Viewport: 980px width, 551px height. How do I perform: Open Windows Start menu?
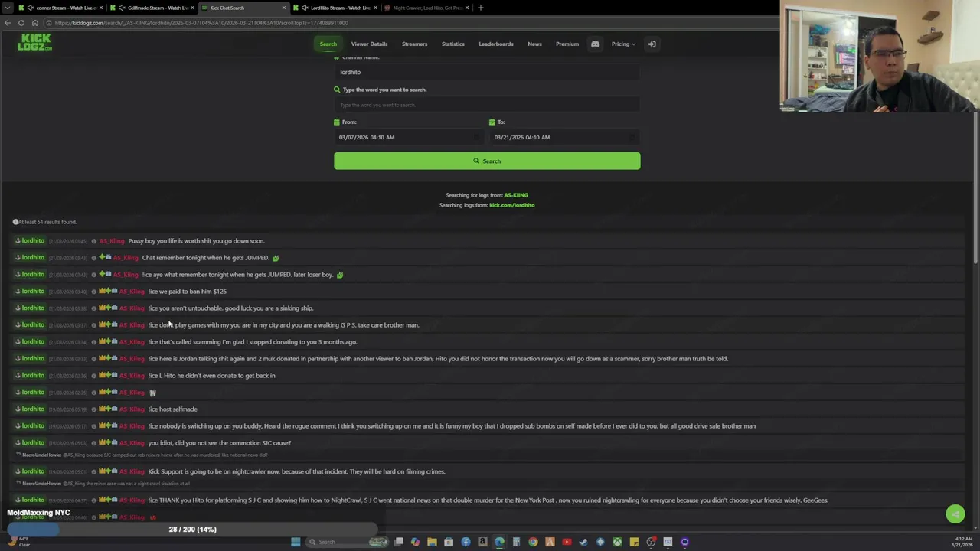coord(296,542)
